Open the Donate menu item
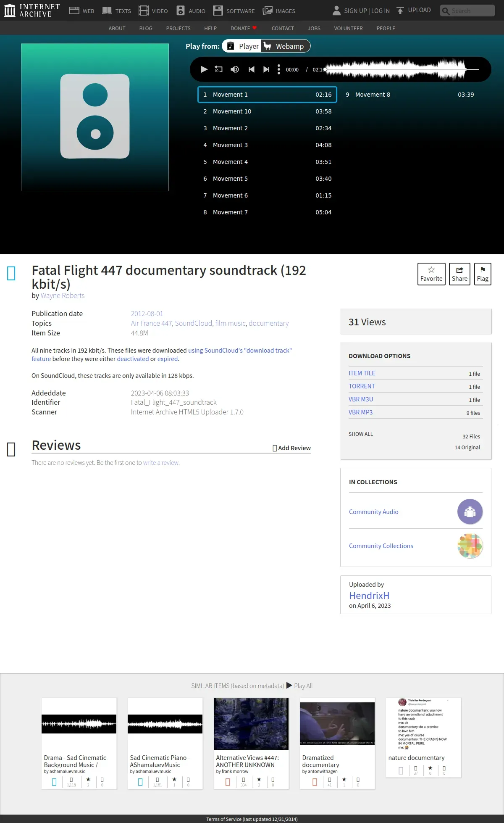 243,28
